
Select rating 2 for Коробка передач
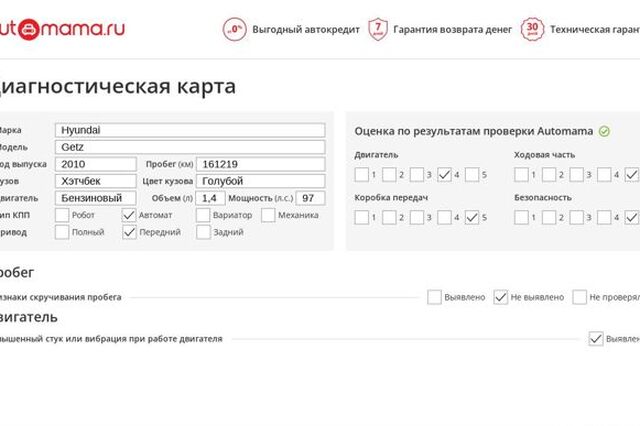pos(389,217)
